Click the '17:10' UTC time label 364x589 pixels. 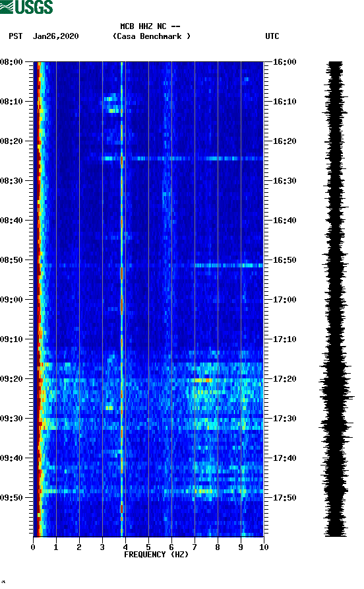[x=284, y=339]
